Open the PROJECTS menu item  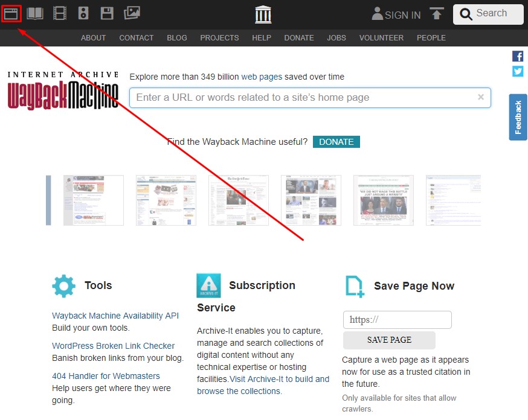pyautogui.click(x=219, y=37)
